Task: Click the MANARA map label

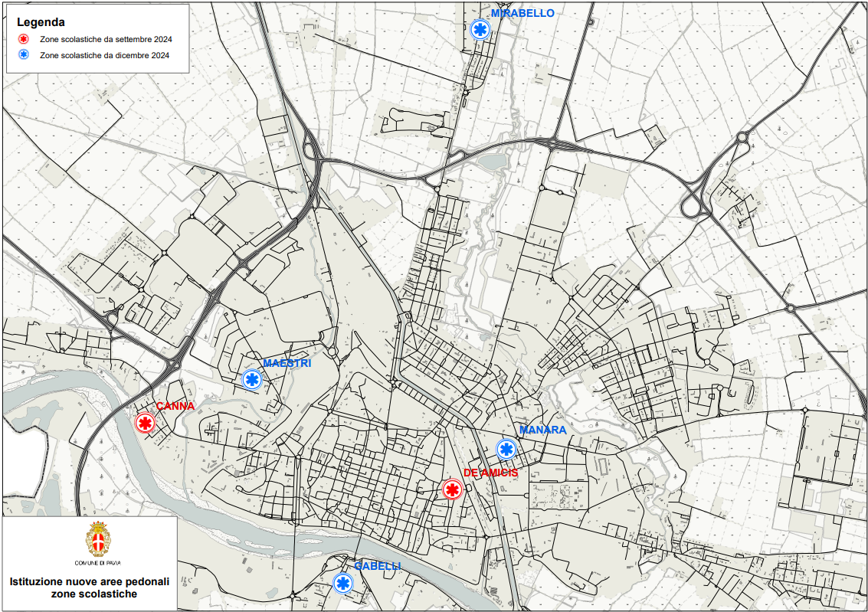Action: (542, 430)
